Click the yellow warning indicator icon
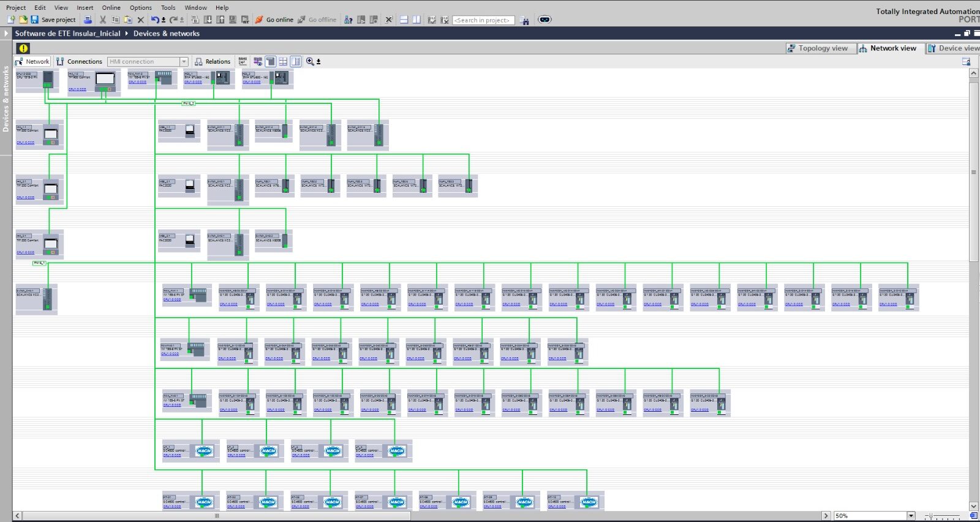Screen dimensions: 980x522 point(23,48)
